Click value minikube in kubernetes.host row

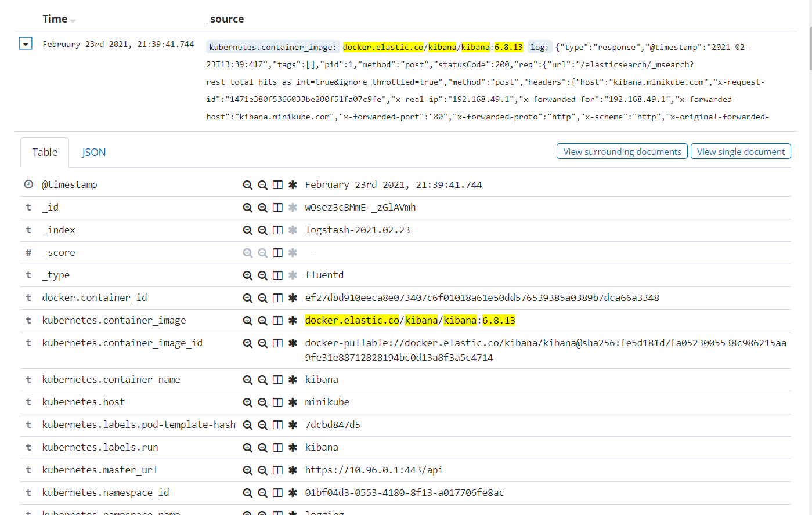pyautogui.click(x=327, y=402)
